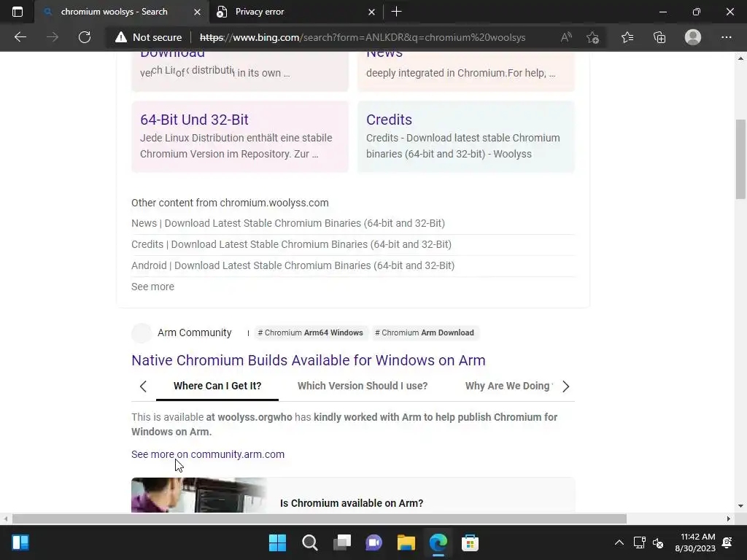The width and height of the screenshot is (747, 560).
Task: Switch to Which Version Should I use tab
Action: click(363, 386)
